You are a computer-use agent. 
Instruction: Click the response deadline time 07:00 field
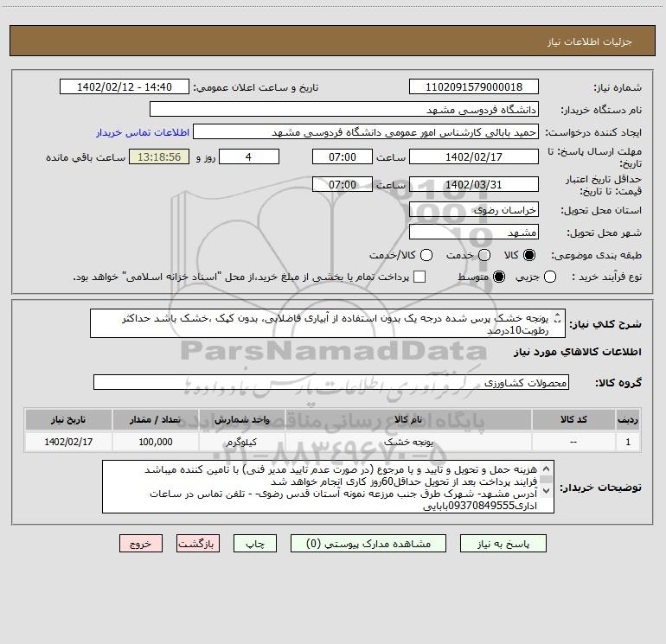point(343,156)
